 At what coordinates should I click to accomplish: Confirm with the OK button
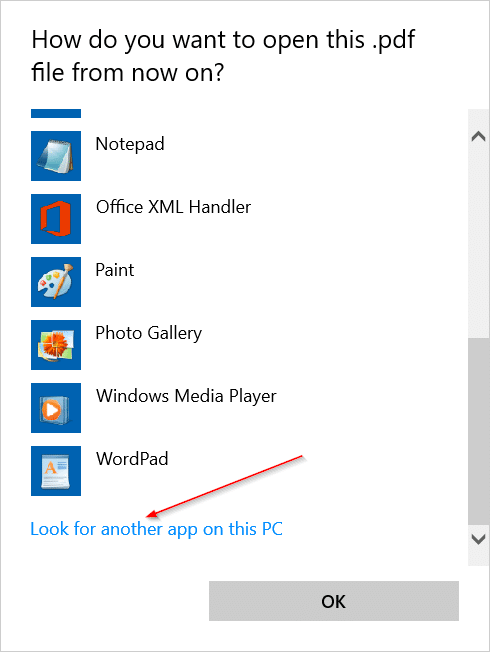[334, 601]
